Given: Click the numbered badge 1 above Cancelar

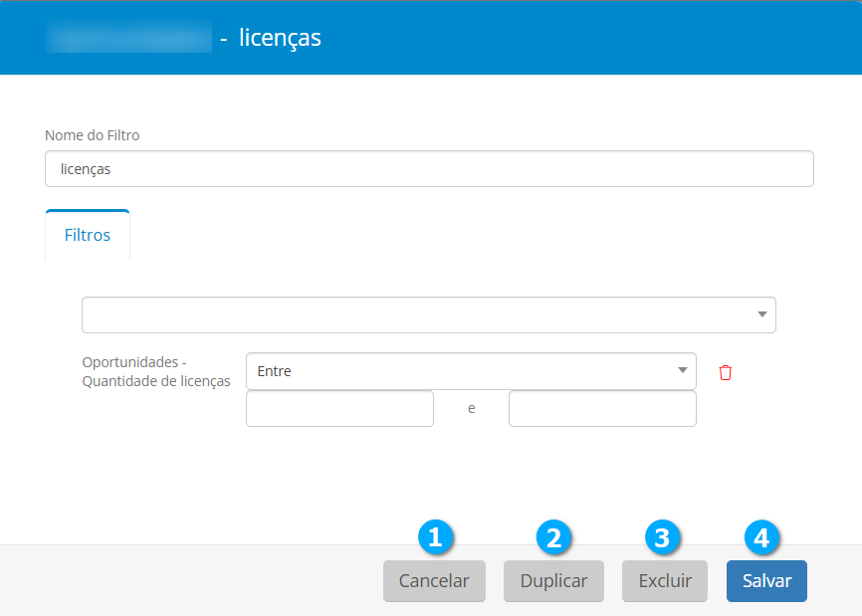Looking at the screenshot, I should coord(435,537).
